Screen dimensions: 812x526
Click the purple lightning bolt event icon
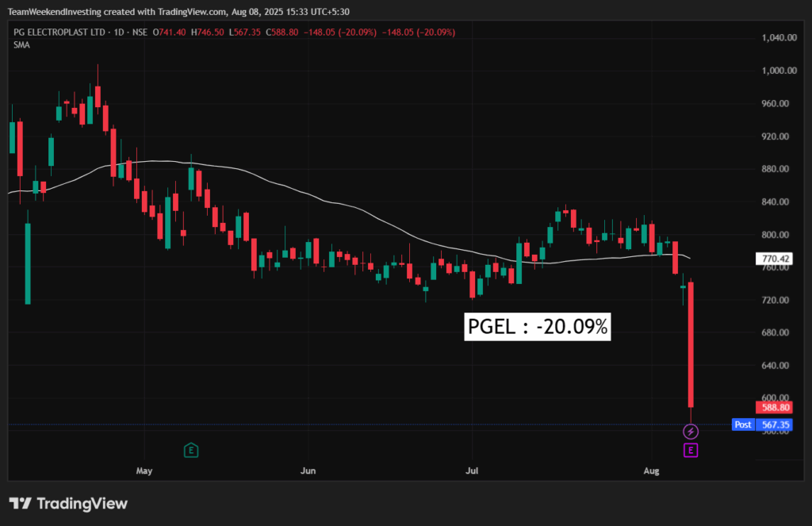pyautogui.click(x=691, y=431)
